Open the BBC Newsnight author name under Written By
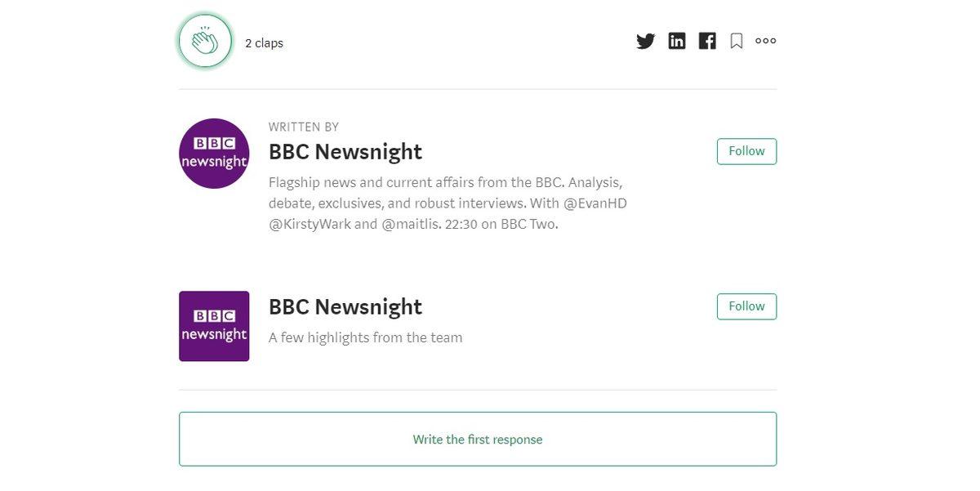Image resolution: width=980 pixels, height=491 pixels. 345,152
